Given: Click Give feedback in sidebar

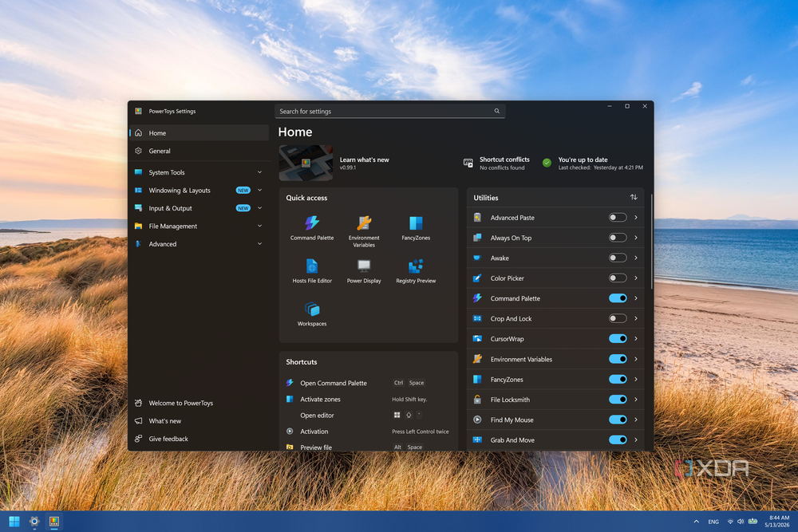Looking at the screenshot, I should (199, 439).
